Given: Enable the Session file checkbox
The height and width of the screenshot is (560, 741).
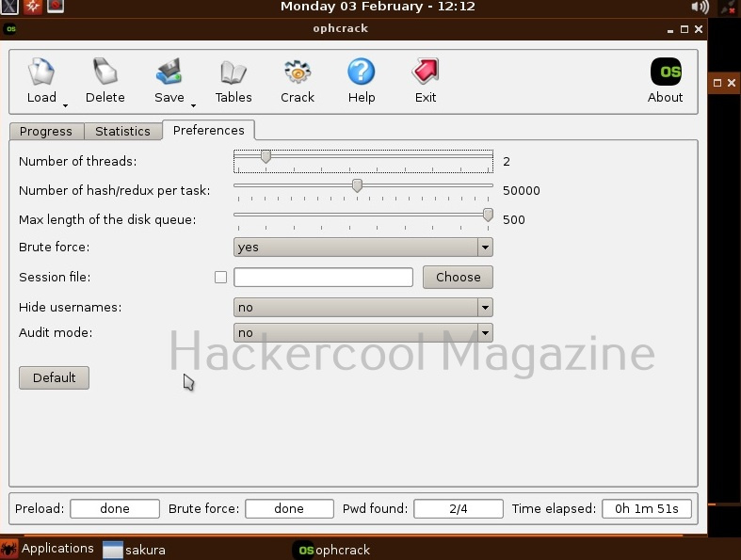Looking at the screenshot, I should click(x=220, y=277).
